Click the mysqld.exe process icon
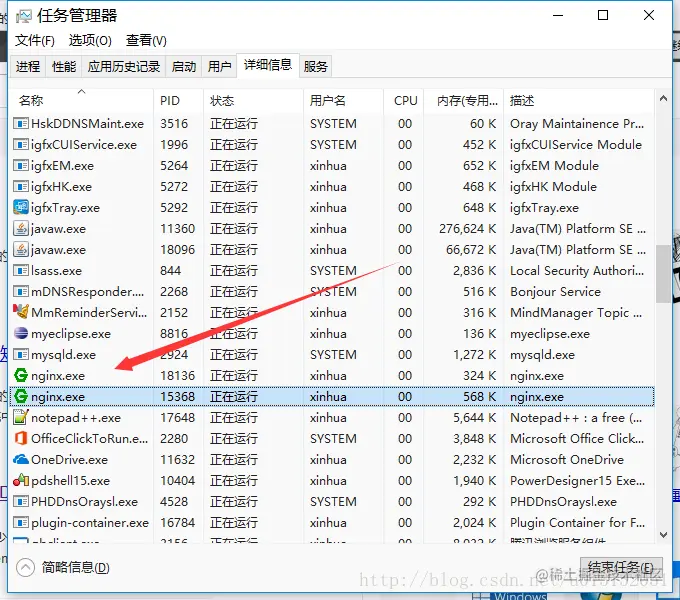The width and height of the screenshot is (680, 600). click(x=21, y=355)
